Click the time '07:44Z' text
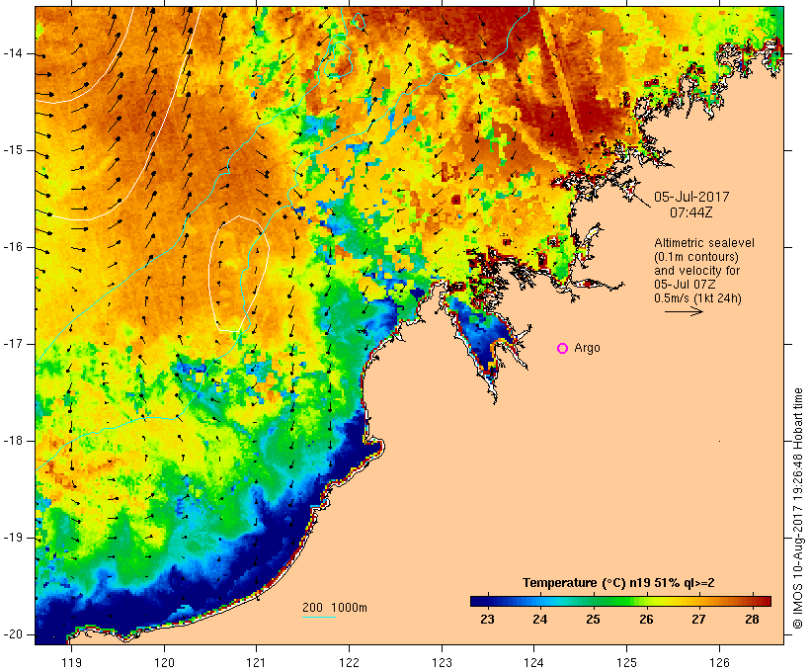810x672 pixels. [x=691, y=212]
